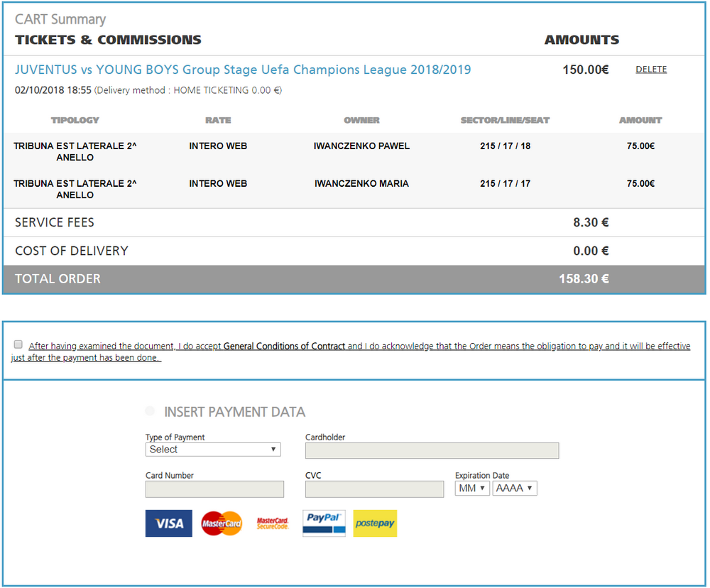Open the Type of Payment dropdown
Viewport: 710px width, 588px height.
pyautogui.click(x=213, y=450)
